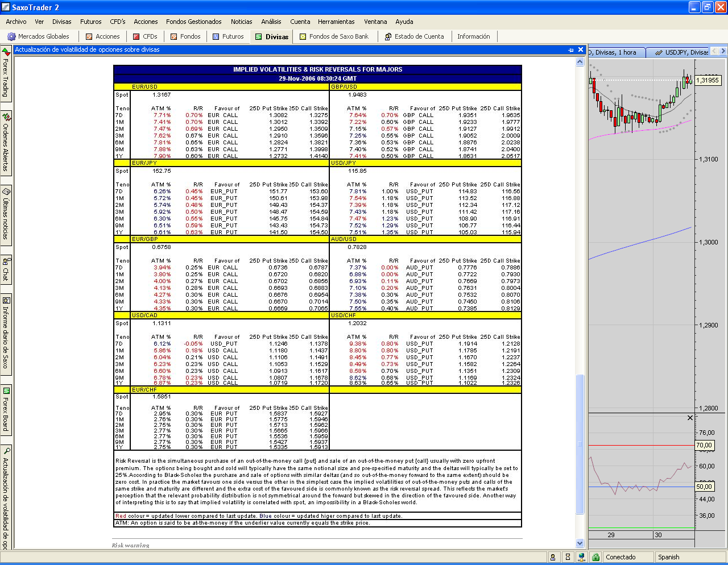
Task: Show next chart tabs with right arrow
Action: tap(723, 51)
